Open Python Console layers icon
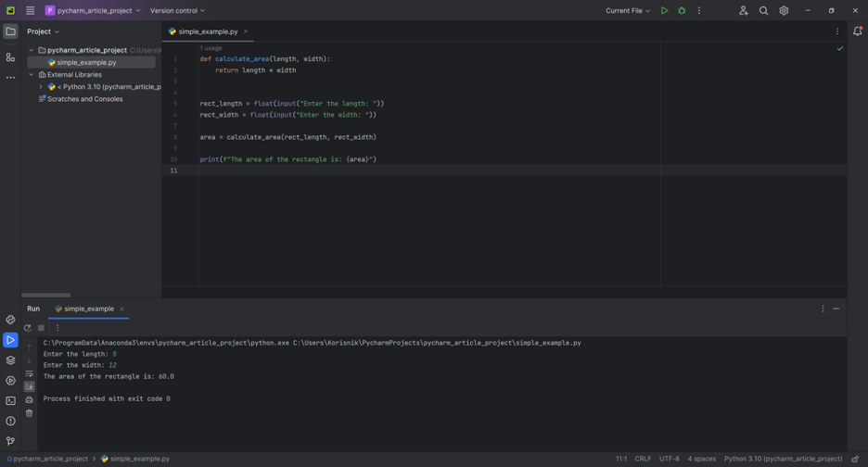 [10, 360]
